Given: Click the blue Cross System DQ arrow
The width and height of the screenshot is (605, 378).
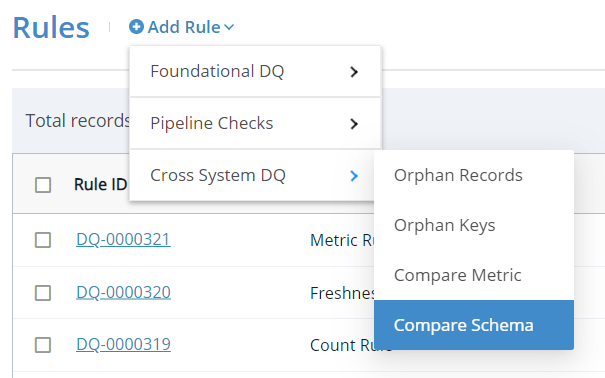Looking at the screenshot, I should [354, 176].
